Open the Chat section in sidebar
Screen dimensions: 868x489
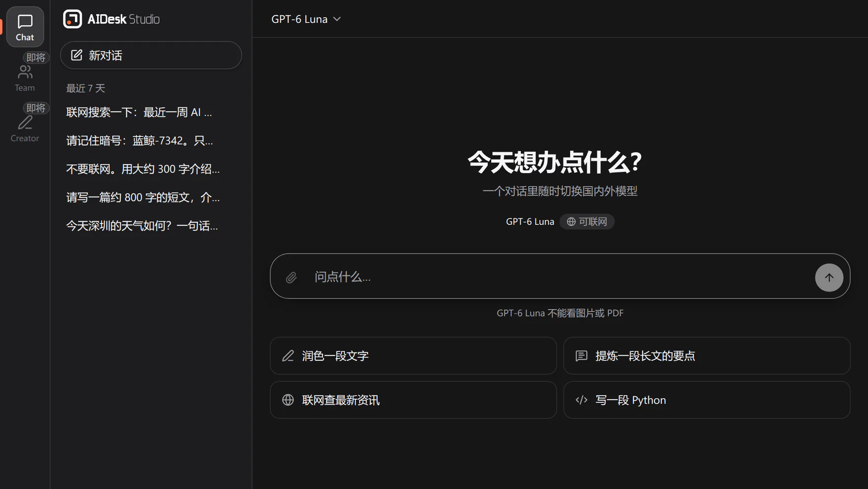(25, 27)
